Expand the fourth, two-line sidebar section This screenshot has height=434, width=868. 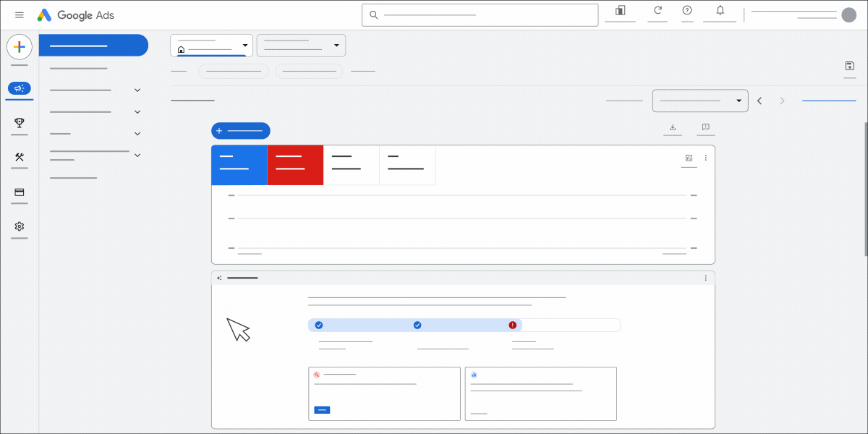[137, 155]
